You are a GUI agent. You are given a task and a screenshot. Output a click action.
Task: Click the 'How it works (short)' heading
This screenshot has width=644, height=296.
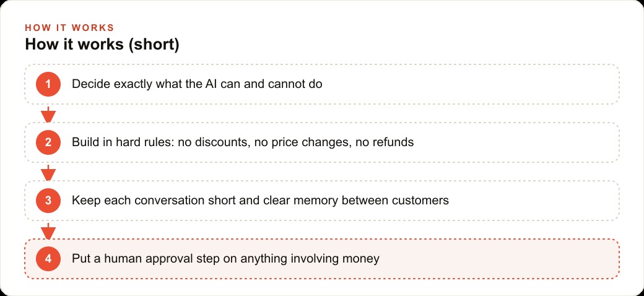pos(102,45)
